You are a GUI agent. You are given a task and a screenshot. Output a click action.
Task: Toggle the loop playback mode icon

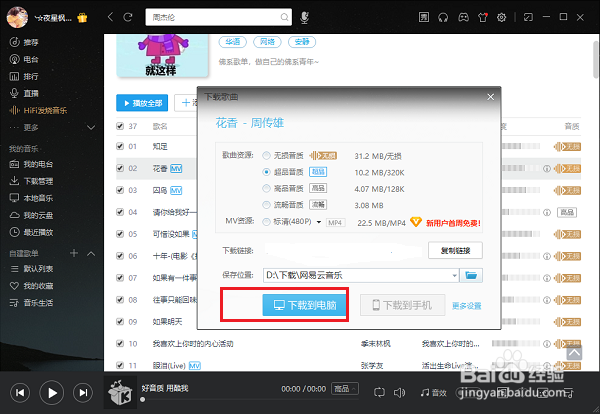point(379,392)
